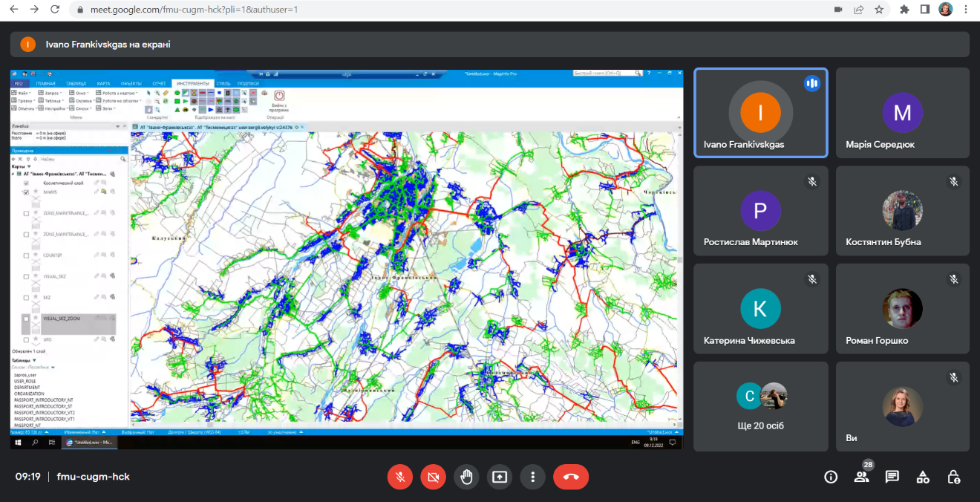
Task: Open host controls lock icon
Action: point(954,477)
